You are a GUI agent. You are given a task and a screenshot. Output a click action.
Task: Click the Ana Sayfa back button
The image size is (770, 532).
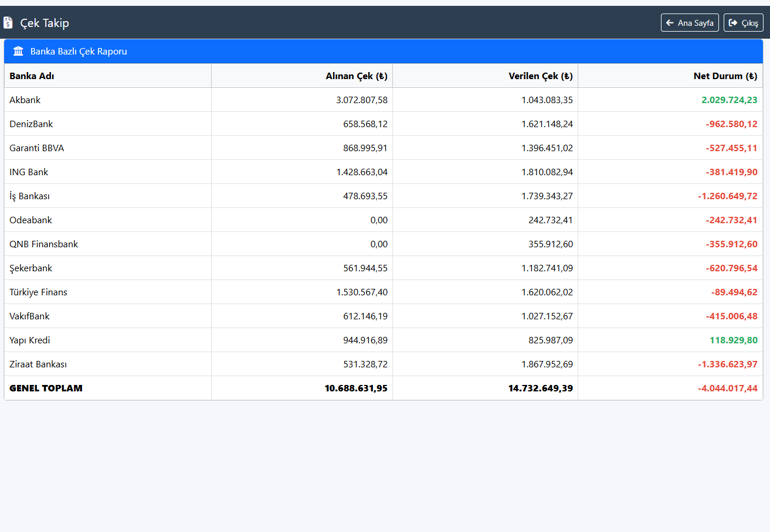690,23
